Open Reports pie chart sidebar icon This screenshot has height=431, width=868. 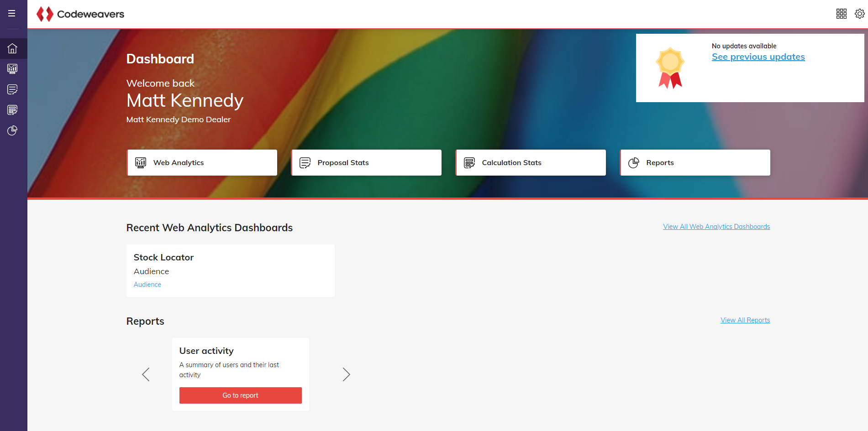pyautogui.click(x=12, y=130)
